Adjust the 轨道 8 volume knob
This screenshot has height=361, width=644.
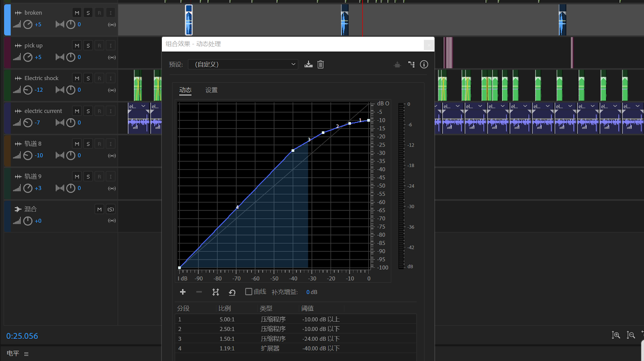pos(28,156)
